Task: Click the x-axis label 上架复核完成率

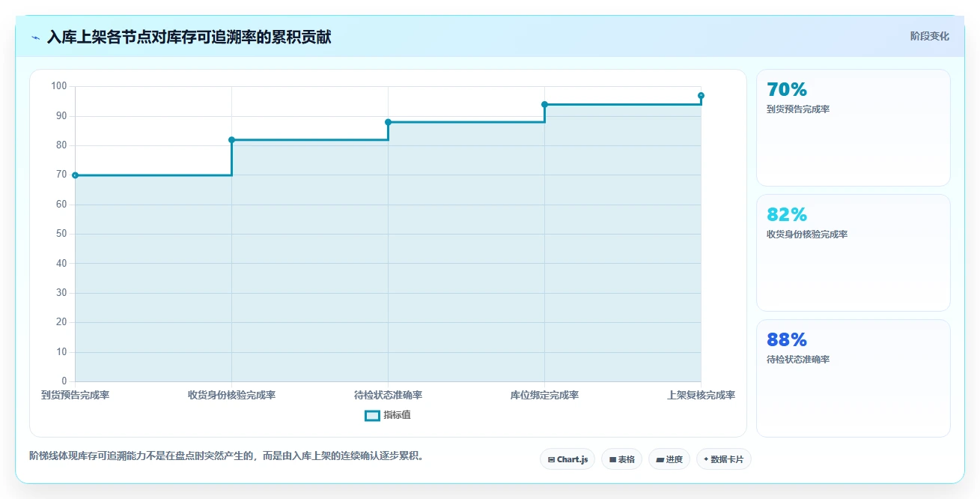Action: tap(701, 396)
